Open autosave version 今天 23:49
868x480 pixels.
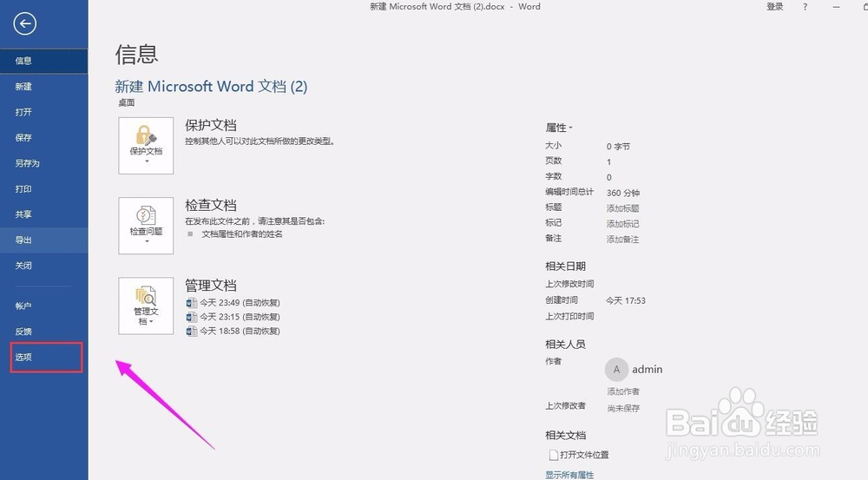coord(233,303)
